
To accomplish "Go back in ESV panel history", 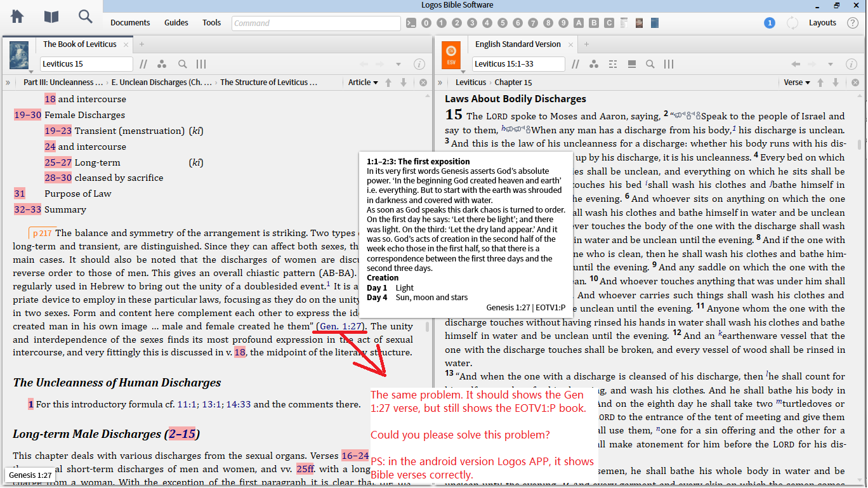I will [796, 64].
